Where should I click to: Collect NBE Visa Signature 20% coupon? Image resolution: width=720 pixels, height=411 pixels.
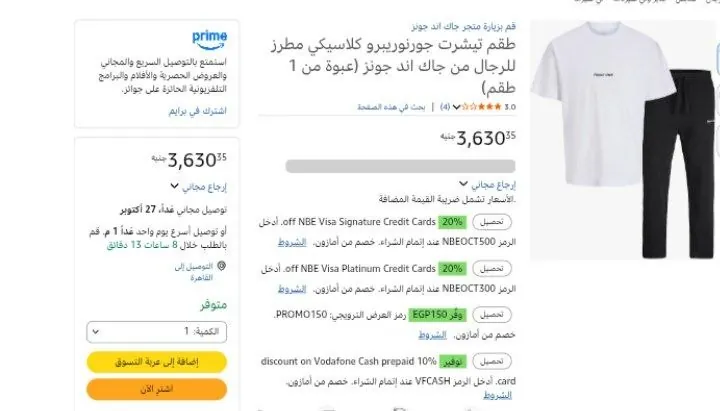(x=492, y=222)
